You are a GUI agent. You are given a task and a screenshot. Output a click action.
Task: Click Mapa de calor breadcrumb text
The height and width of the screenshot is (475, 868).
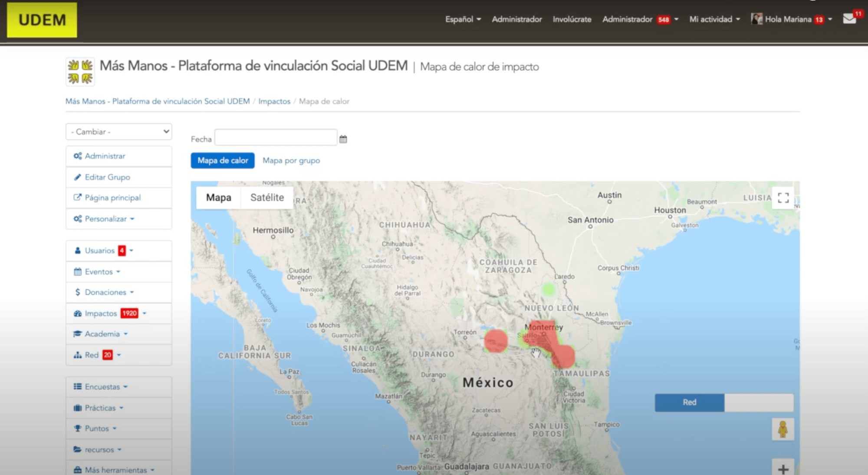[324, 101]
